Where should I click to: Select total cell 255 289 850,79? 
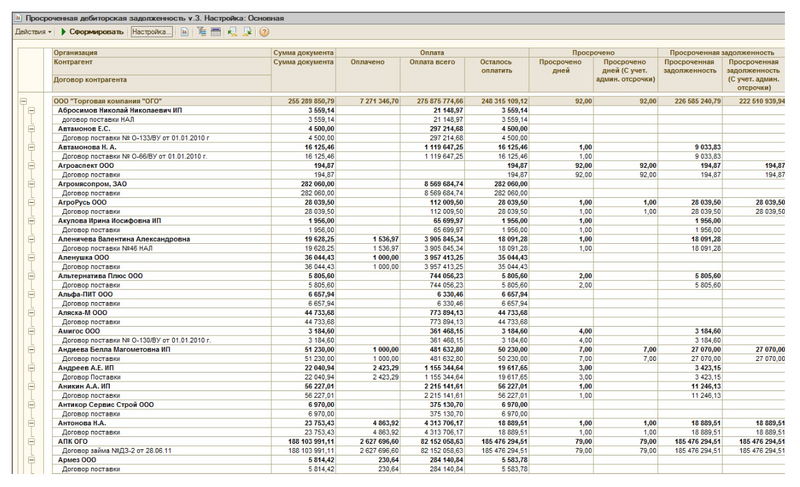303,101
